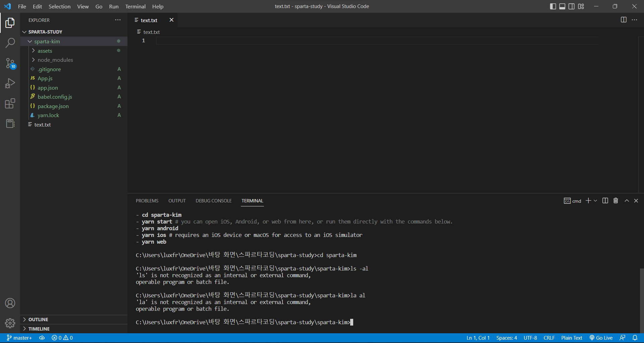Change indentation via Spaces: 4
Viewport: 644px width, 343px height.
[x=506, y=338]
